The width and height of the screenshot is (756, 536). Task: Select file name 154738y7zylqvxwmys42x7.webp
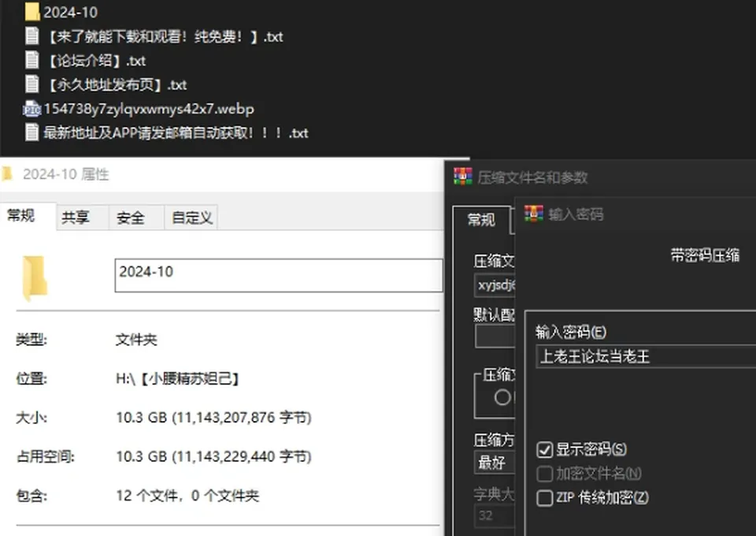point(149,109)
